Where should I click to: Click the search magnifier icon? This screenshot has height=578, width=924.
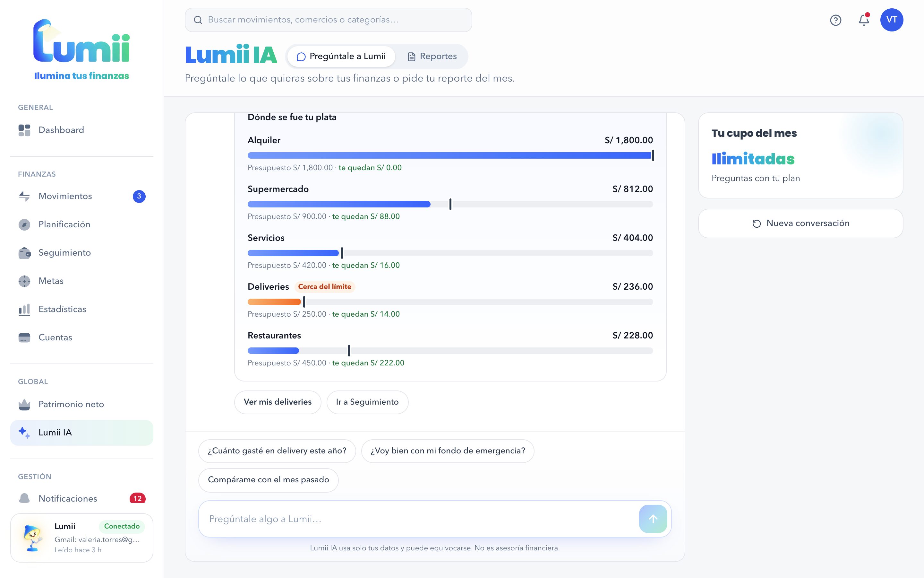coord(198,20)
